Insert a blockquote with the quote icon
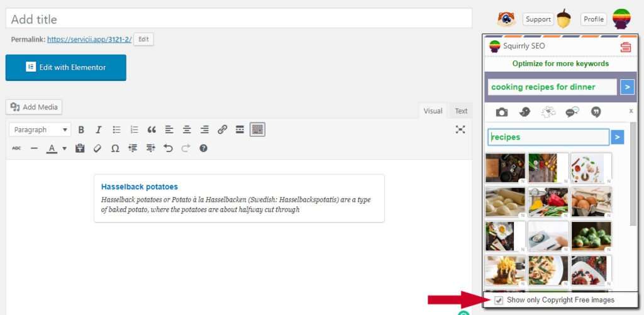This screenshot has width=644, height=315. [x=152, y=130]
